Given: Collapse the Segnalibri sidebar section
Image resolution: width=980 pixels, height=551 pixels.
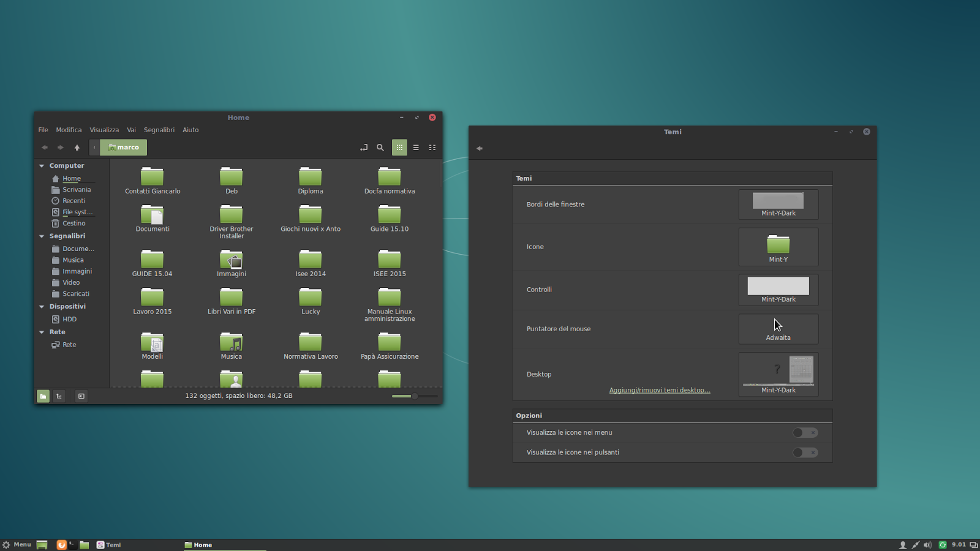Looking at the screenshot, I should coord(42,236).
